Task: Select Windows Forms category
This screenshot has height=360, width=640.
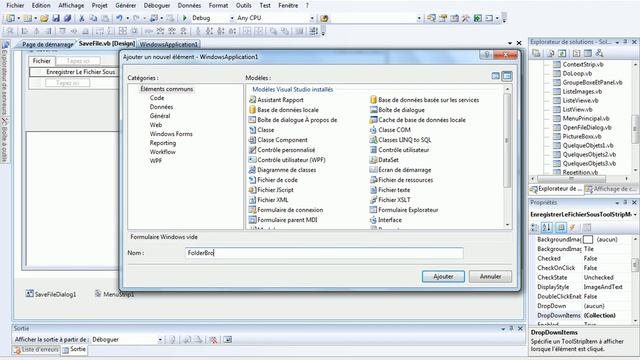Action: click(171, 134)
